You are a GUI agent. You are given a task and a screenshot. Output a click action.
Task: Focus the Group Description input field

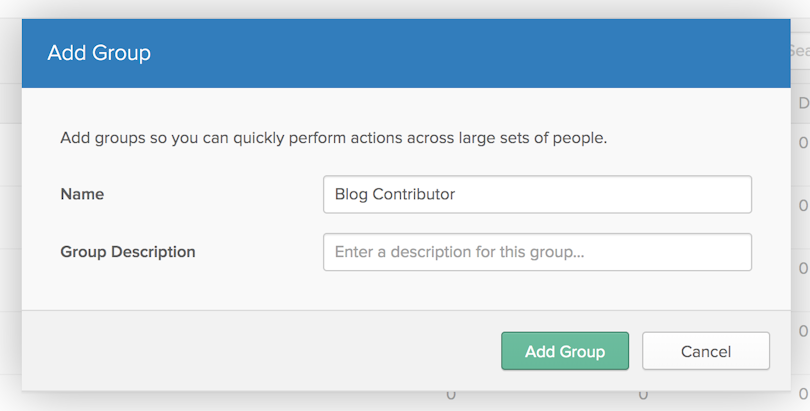tap(537, 252)
